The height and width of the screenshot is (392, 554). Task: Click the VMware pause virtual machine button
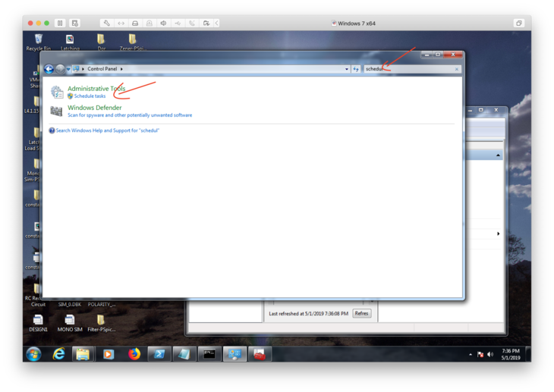tap(60, 24)
